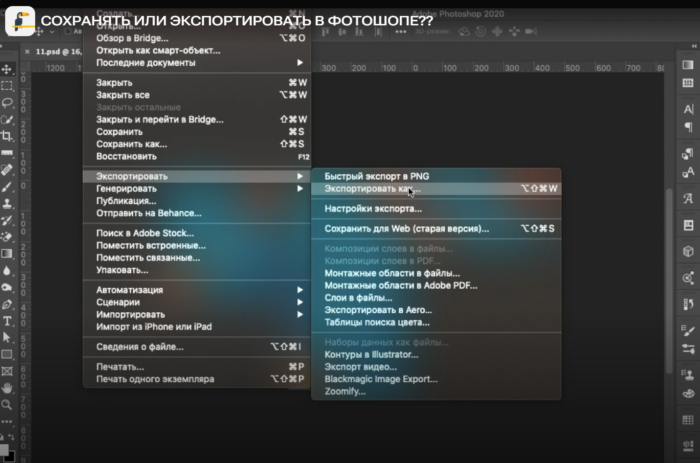700x463 pixels.
Task: Select the Eraser tool
Action: click(x=7, y=237)
